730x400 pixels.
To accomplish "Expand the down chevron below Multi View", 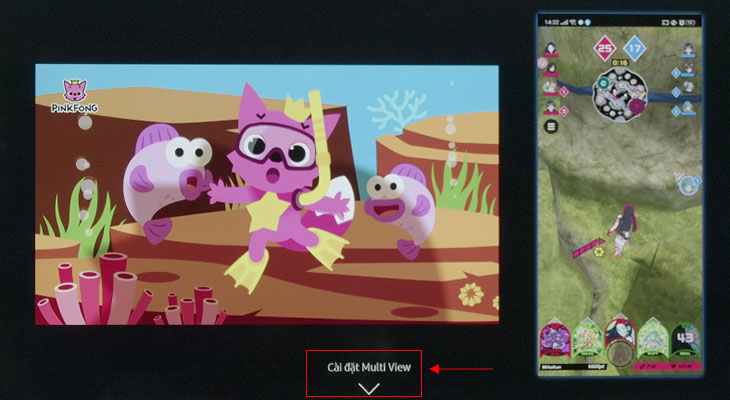I will tap(369, 388).
